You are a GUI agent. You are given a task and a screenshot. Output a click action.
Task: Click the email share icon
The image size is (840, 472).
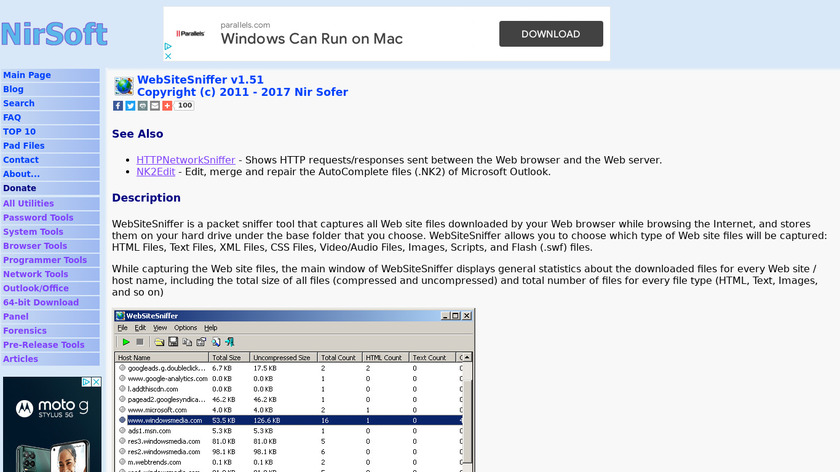155,106
